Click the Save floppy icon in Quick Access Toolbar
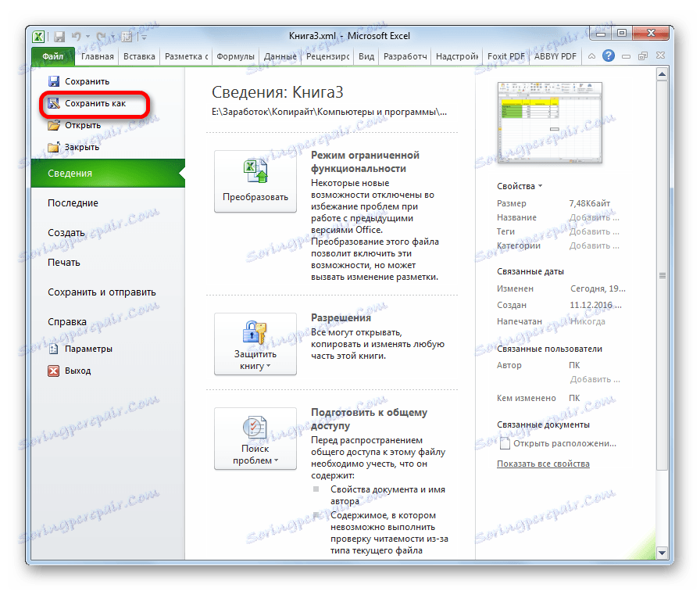 click(59, 37)
